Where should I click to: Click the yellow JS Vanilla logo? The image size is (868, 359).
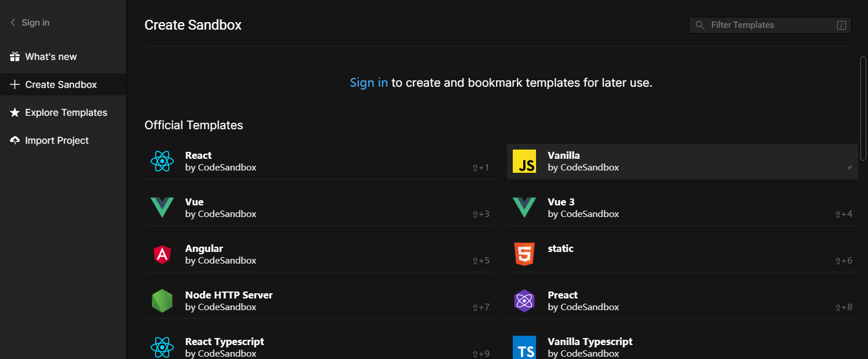pyautogui.click(x=524, y=161)
